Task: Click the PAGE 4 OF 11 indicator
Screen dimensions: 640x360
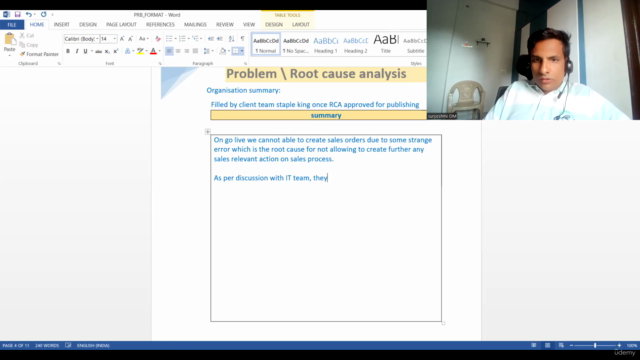Action: [16, 345]
